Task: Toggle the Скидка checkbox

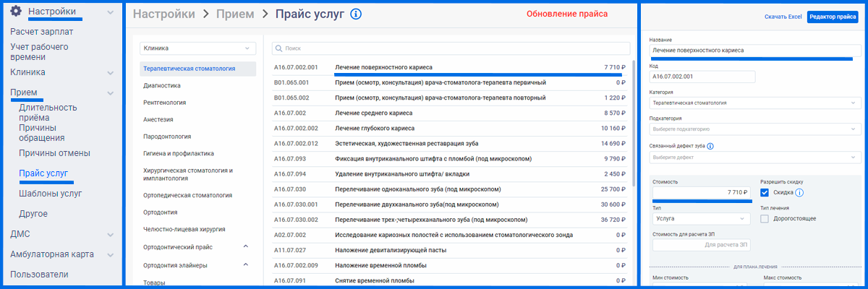Action: [x=765, y=193]
